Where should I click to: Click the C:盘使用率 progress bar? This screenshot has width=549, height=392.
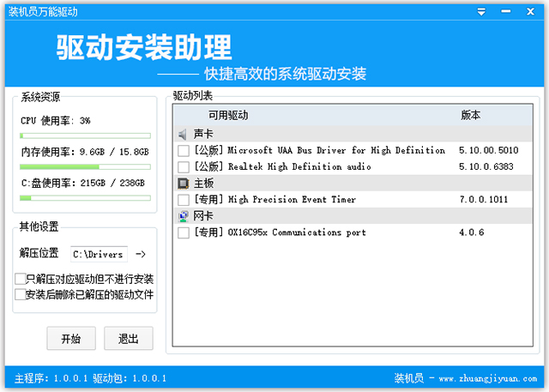[85, 198]
